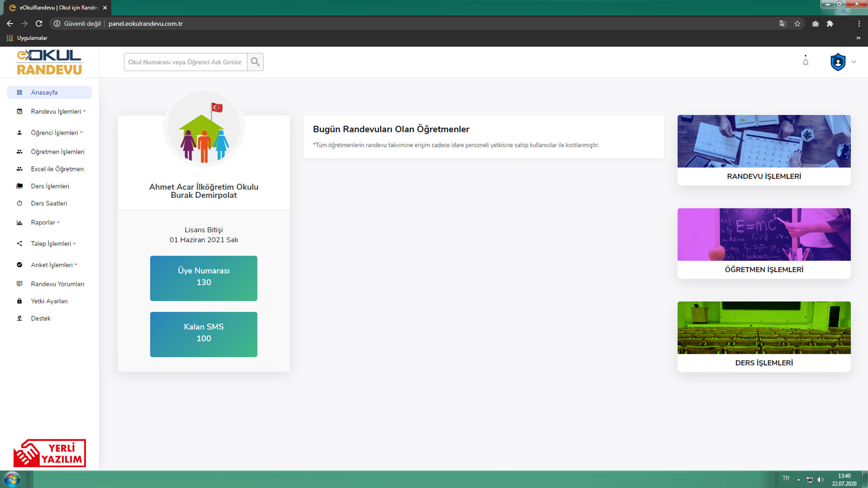Open Ders Saatleri menu item
This screenshot has width=868, height=488.
pyautogui.click(x=49, y=203)
